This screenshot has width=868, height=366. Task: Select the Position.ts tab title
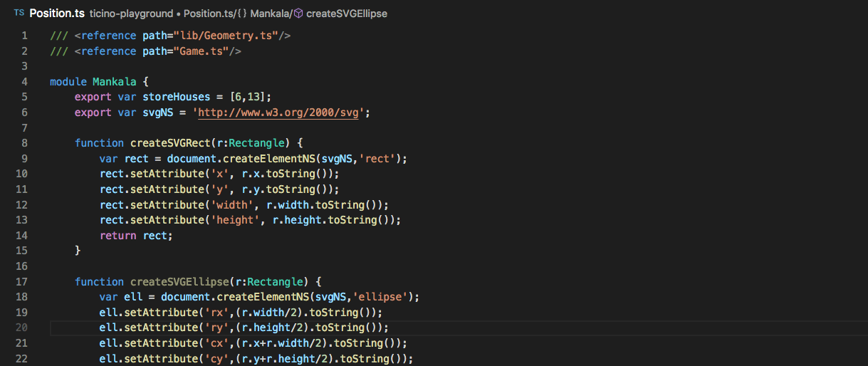pos(57,13)
